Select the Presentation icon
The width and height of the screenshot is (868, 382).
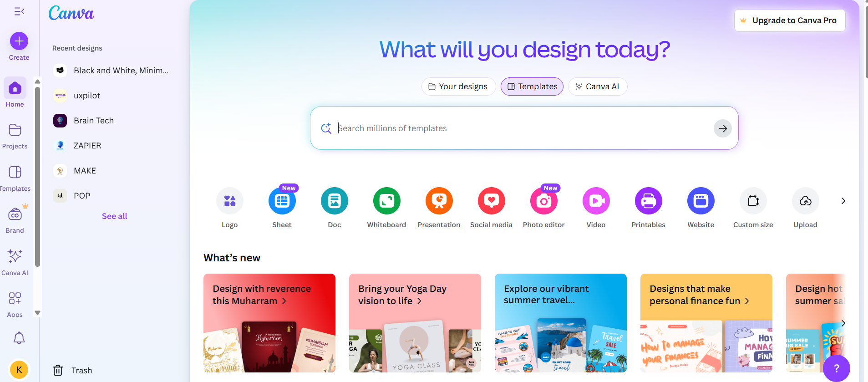(439, 201)
